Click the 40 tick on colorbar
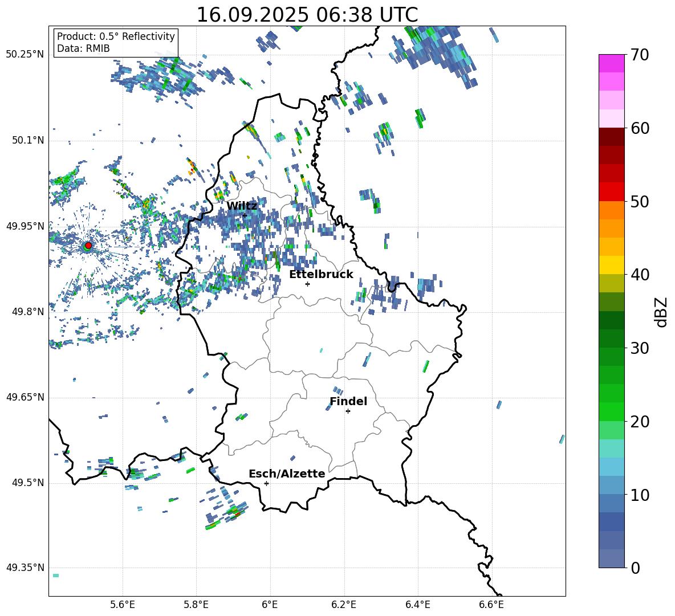675x616 pixels. 640,275
